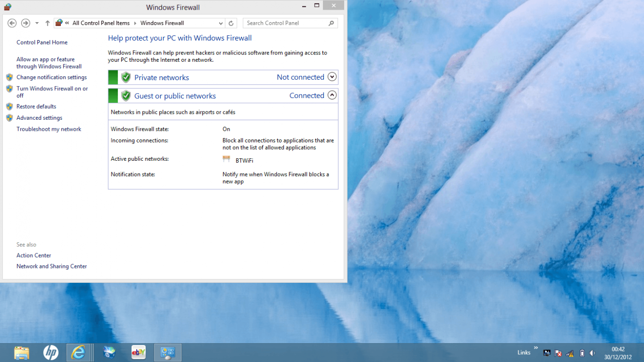Screen dimensions: 644x362
Task: Open Network and Sharing Center link
Action: [x=52, y=266]
